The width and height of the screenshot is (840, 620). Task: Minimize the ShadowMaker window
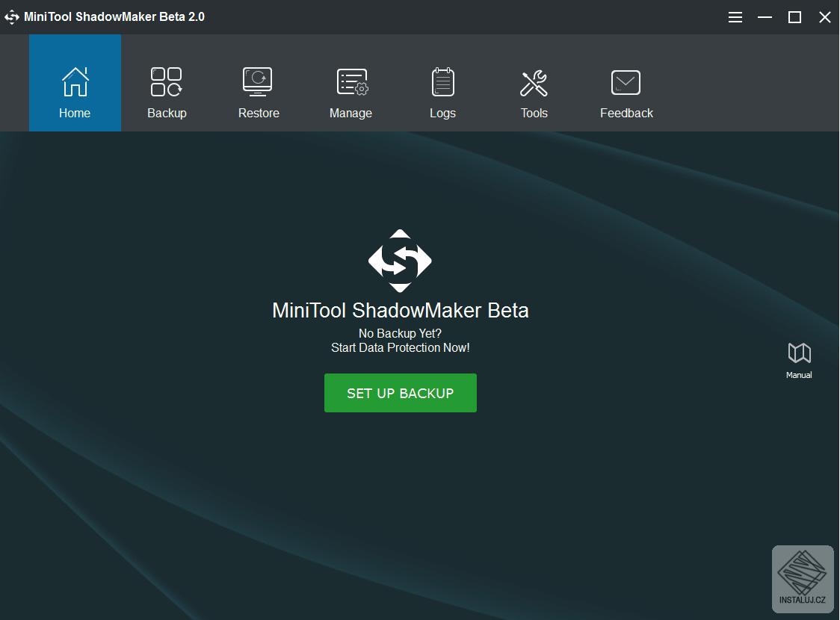tap(765, 17)
